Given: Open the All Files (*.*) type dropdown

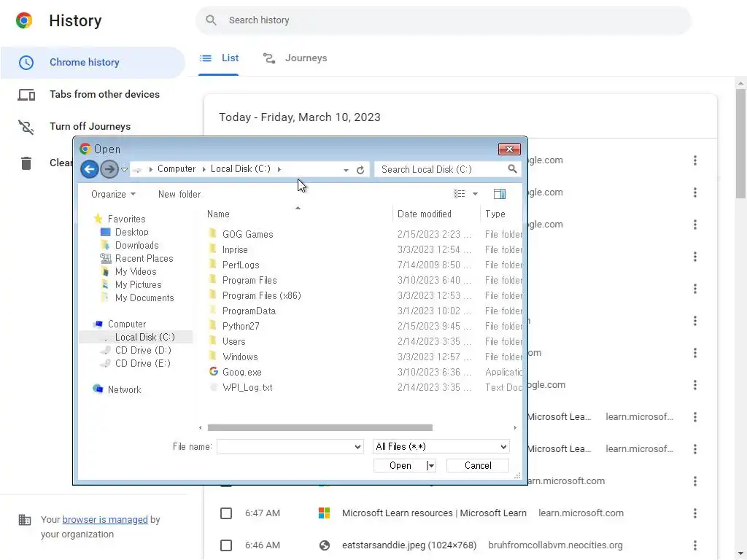Looking at the screenshot, I should click(x=503, y=447).
